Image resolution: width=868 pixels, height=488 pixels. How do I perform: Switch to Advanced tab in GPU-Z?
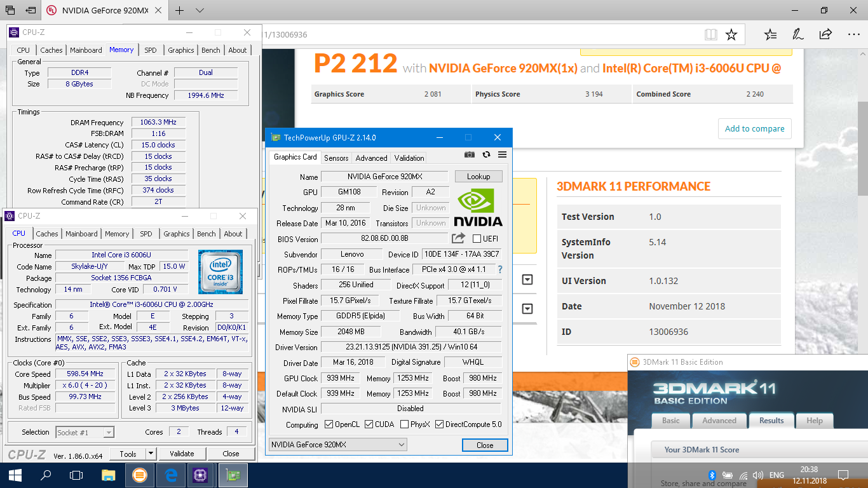click(371, 158)
